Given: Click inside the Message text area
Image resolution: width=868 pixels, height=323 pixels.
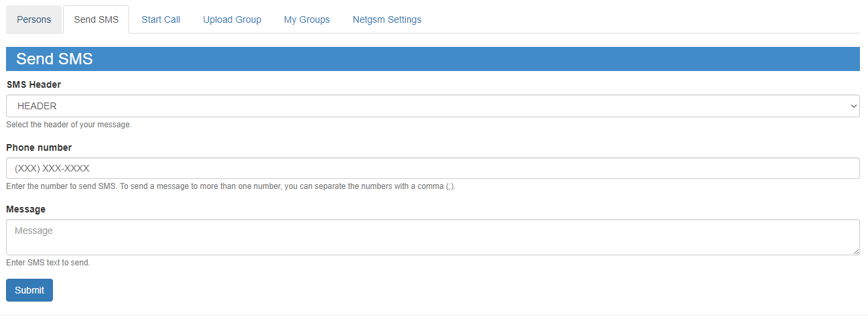Looking at the screenshot, I should (432, 237).
